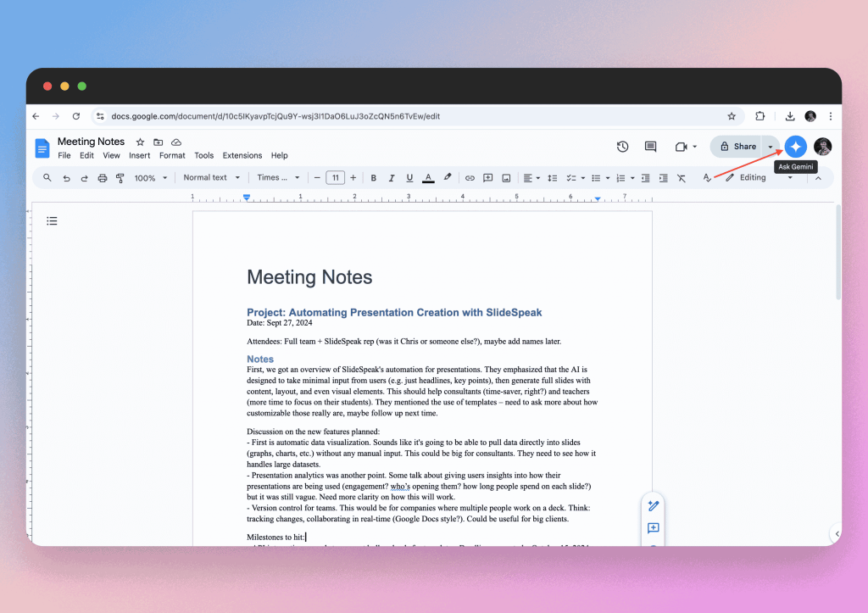The width and height of the screenshot is (868, 613).
Task: Activate paint format tool
Action: (120, 178)
